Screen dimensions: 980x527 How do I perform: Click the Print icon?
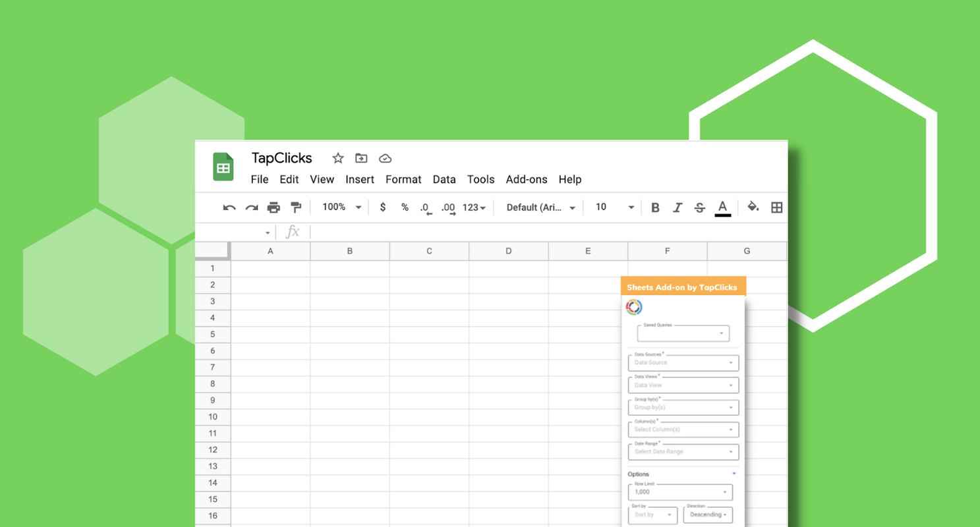coord(273,207)
